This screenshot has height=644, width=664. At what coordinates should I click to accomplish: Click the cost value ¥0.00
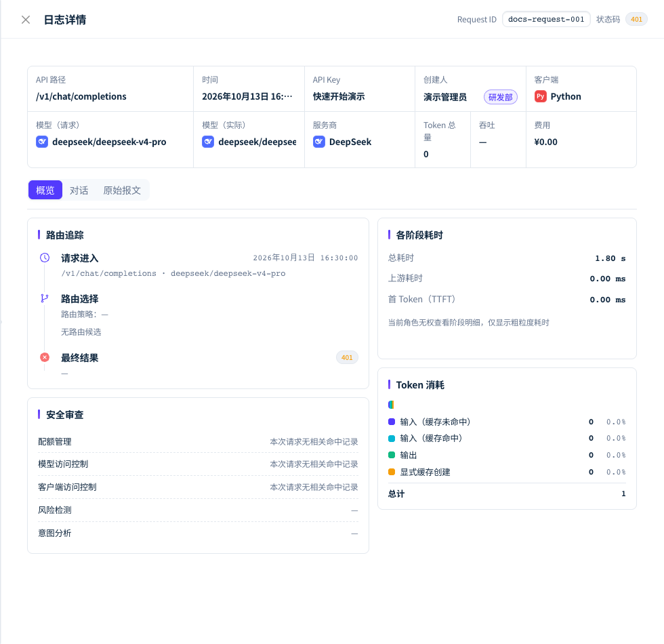(546, 142)
